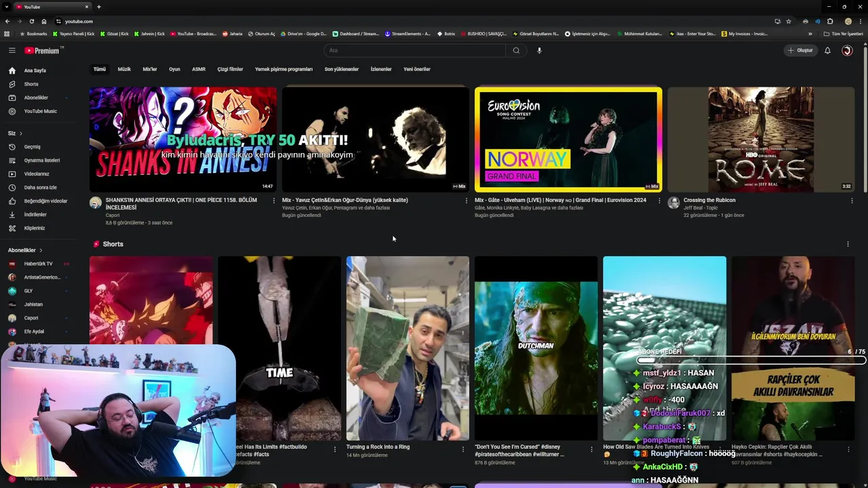Focus the Ara search field
This screenshot has width=868, height=488.
(415, 50)
